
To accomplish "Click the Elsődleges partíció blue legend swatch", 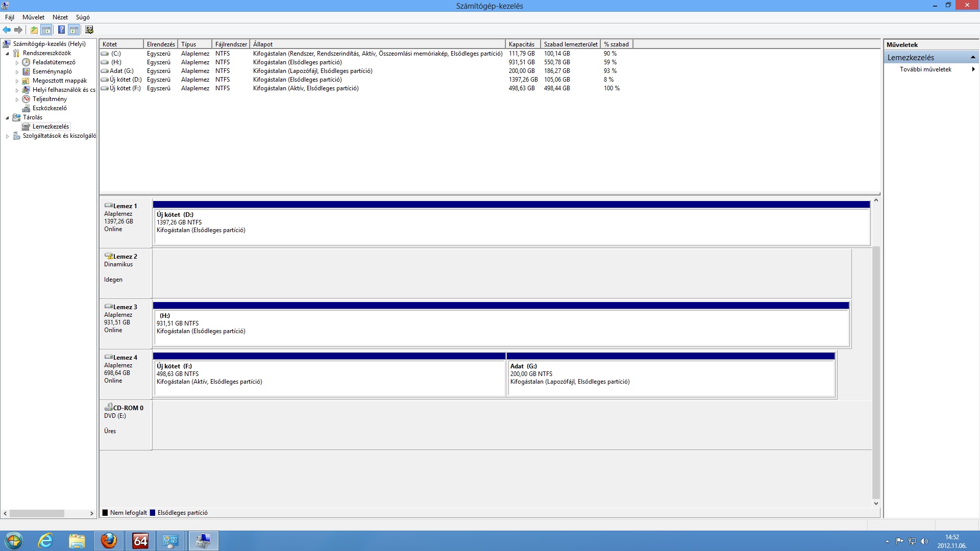I will pos(152,513).
